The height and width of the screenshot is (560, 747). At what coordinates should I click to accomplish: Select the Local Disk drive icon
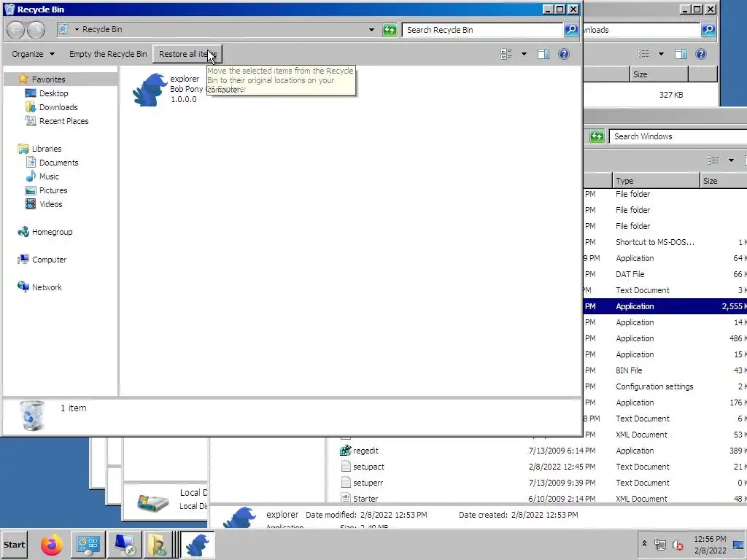153,503
